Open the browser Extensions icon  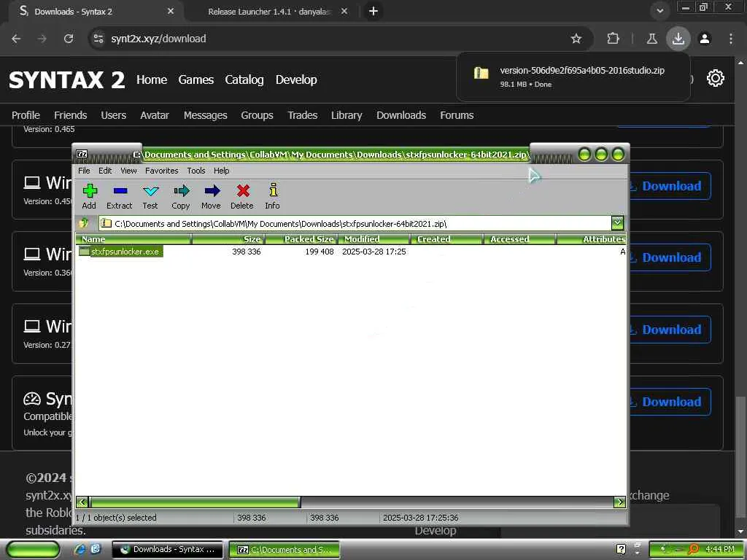click(613, 39)
